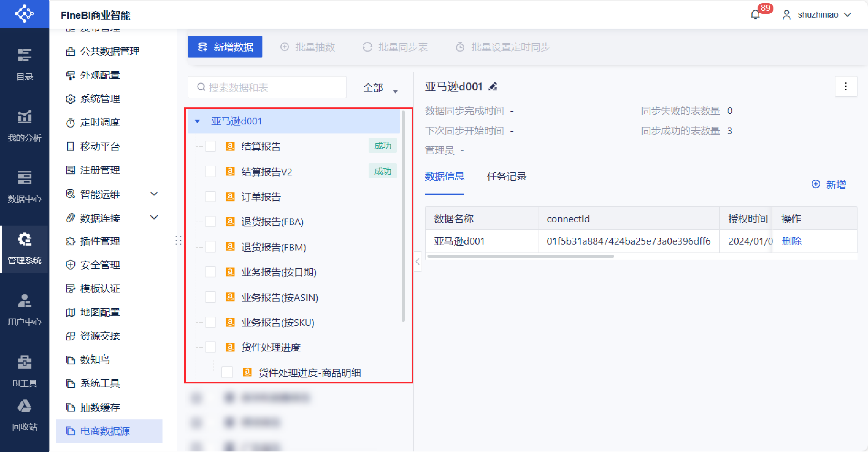Check the 结算报告 checkbox
The width and height of the screenshot is (868, 452).
coord(211,147)
